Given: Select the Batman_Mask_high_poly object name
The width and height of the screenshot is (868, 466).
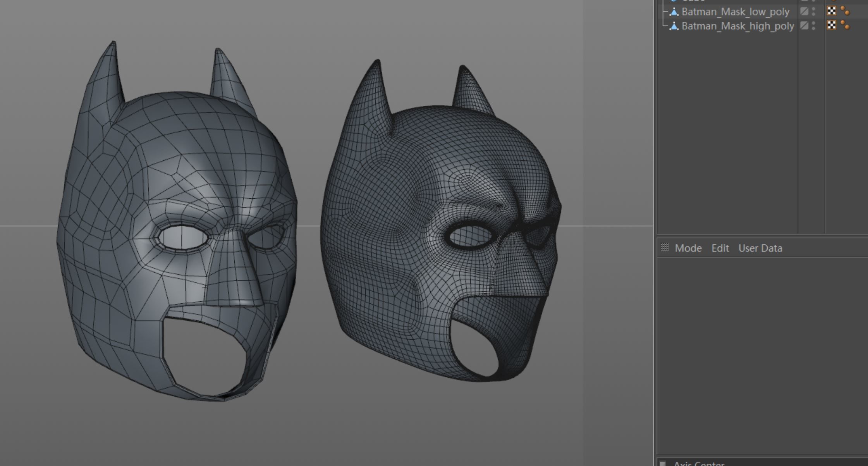Looking at the screenshot, I should [x=737, y=26].
